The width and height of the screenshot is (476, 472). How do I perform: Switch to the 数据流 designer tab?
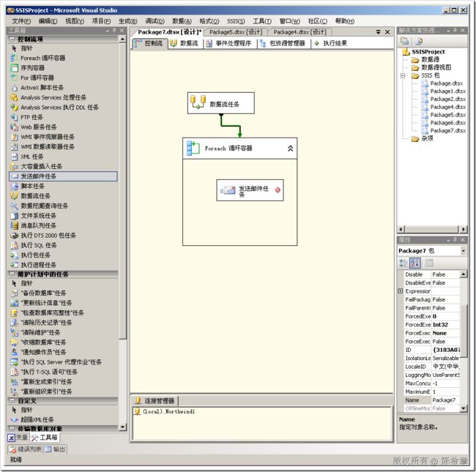[184, 43]
